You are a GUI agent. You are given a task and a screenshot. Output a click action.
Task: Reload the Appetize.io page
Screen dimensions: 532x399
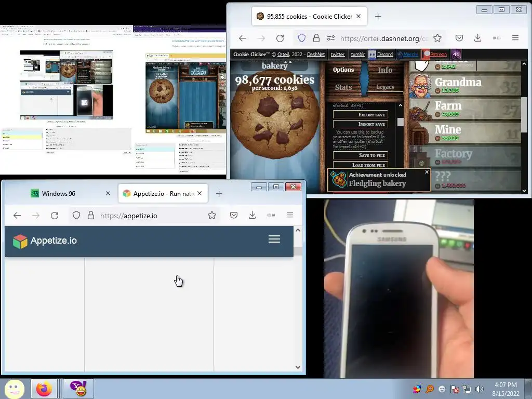click(x=54, y=216)
